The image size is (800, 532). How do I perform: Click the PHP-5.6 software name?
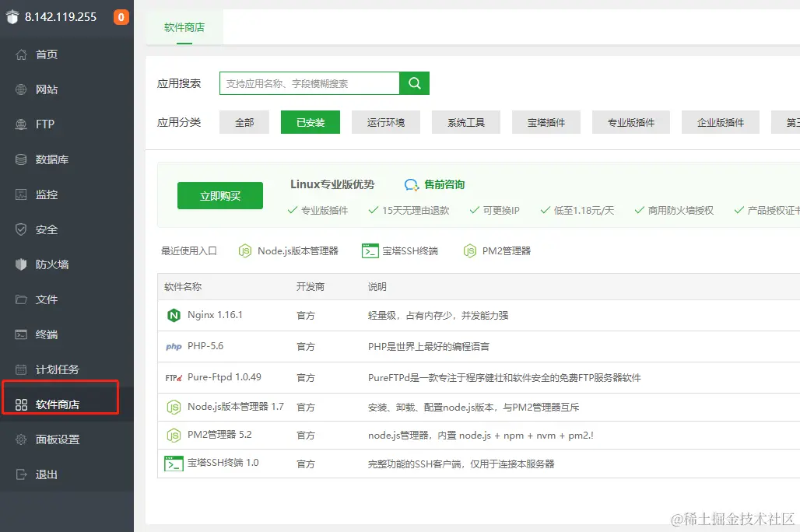coord(205,346)
